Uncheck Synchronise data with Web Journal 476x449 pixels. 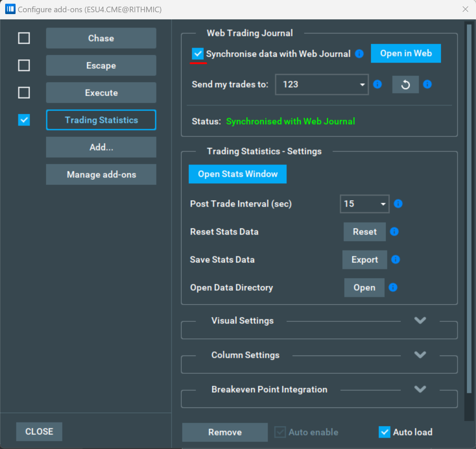click(x=198, y=54)
